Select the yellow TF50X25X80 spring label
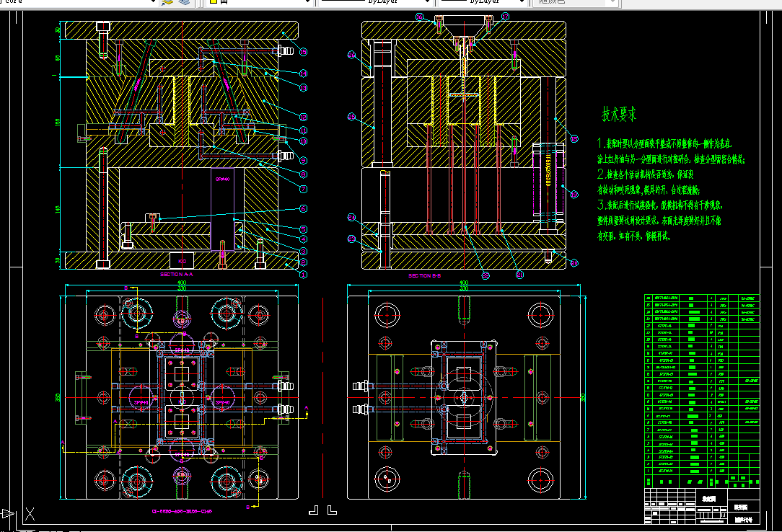Image resolution: width=782 pixels, height=532 pixels. [548, 170]
